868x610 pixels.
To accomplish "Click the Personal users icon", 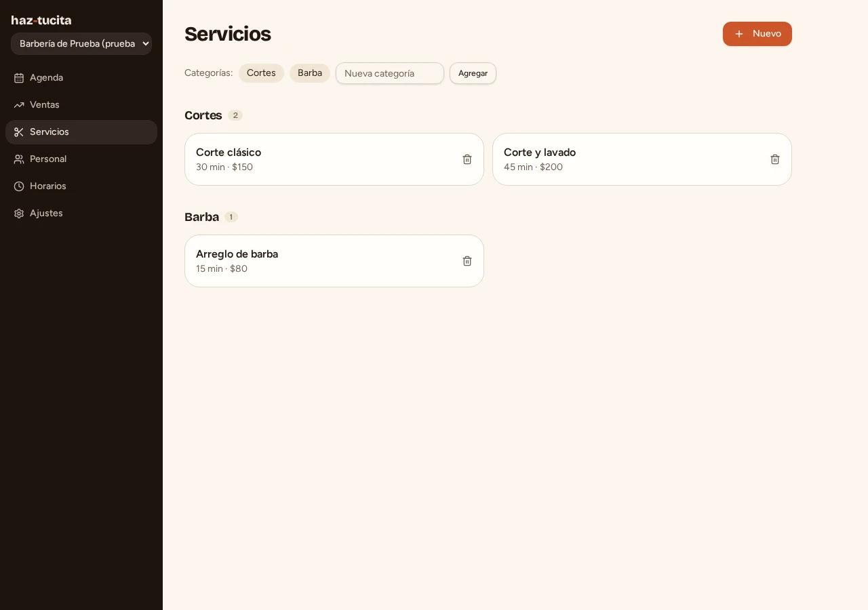I will coord(19,159).
